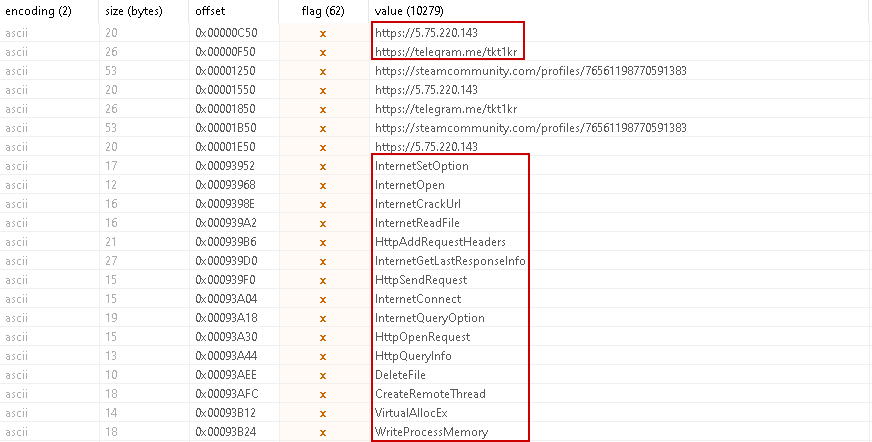This screenshot has height=442, width=872.
Task: Click the offset column header
Action: pyautogui.click(x=212, y=11)
